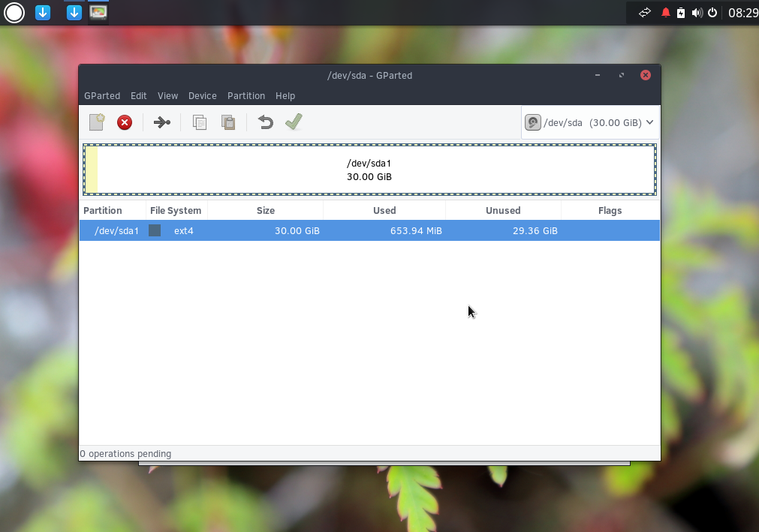This screenshot has width=759, height=532.
Task: Click the Paste partition icon
Action: (x=228, y=122)
